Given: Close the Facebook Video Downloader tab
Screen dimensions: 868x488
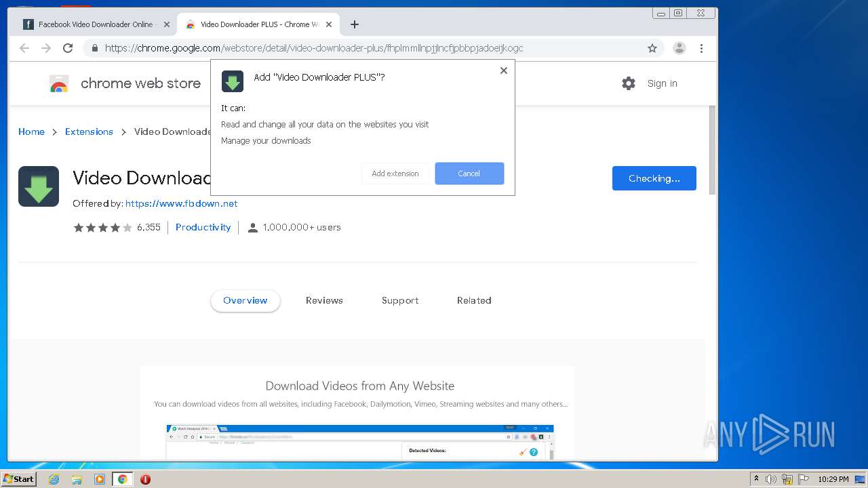Looking at the screenshot, I should [167, 24].
